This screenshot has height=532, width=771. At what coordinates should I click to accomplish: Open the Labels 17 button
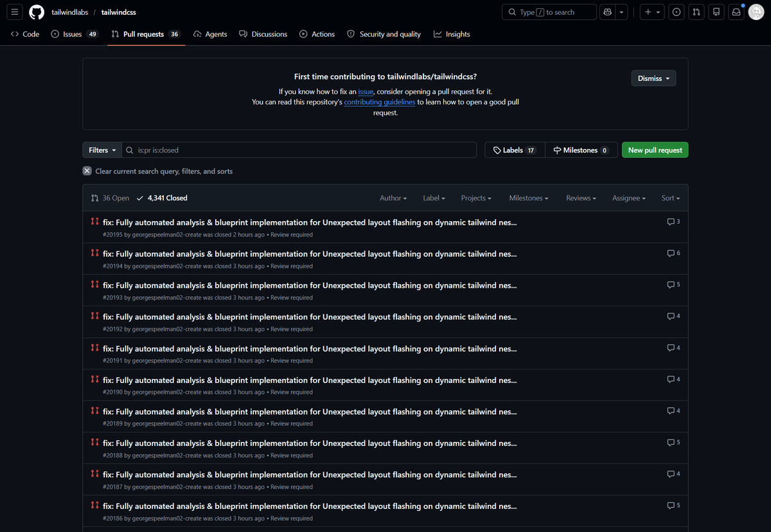(x=515, y=150)
